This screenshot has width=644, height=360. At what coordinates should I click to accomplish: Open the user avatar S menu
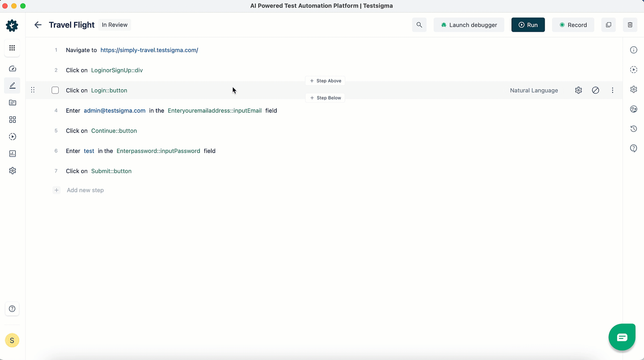click(12, 341)
